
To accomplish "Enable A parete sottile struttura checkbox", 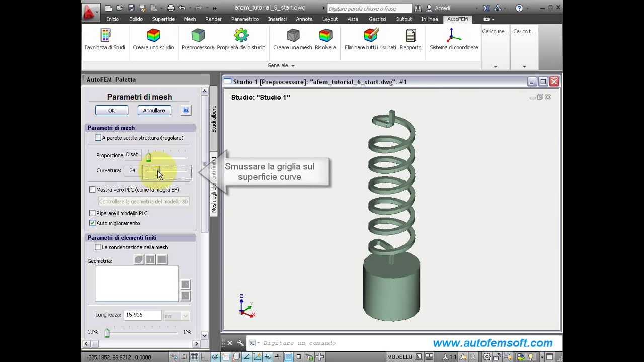I will point(98,138).
